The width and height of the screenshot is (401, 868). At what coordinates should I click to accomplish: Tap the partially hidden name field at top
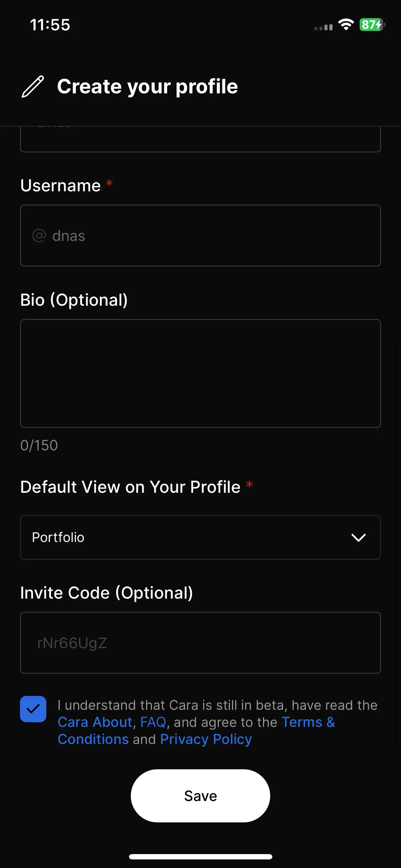200,139
